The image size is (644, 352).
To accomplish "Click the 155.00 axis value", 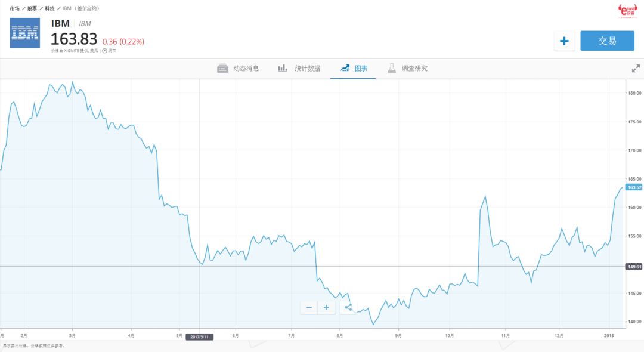I will point(634,236).
